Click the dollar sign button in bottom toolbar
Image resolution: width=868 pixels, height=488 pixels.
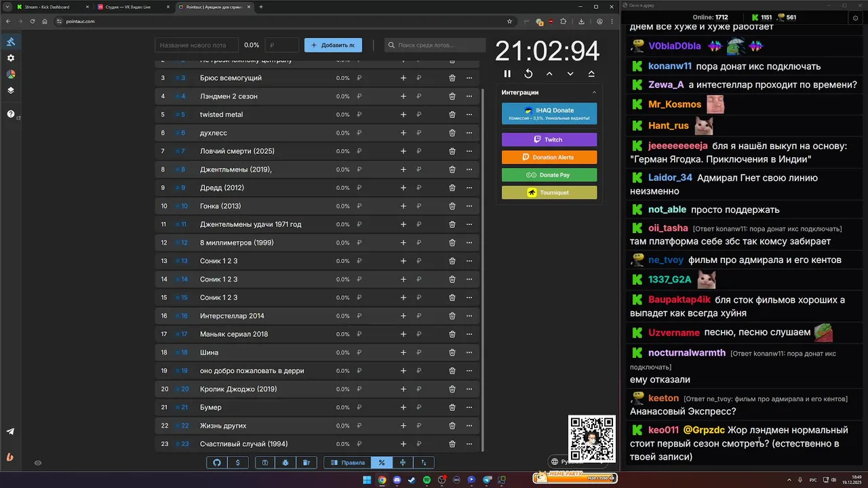point(237,462)
